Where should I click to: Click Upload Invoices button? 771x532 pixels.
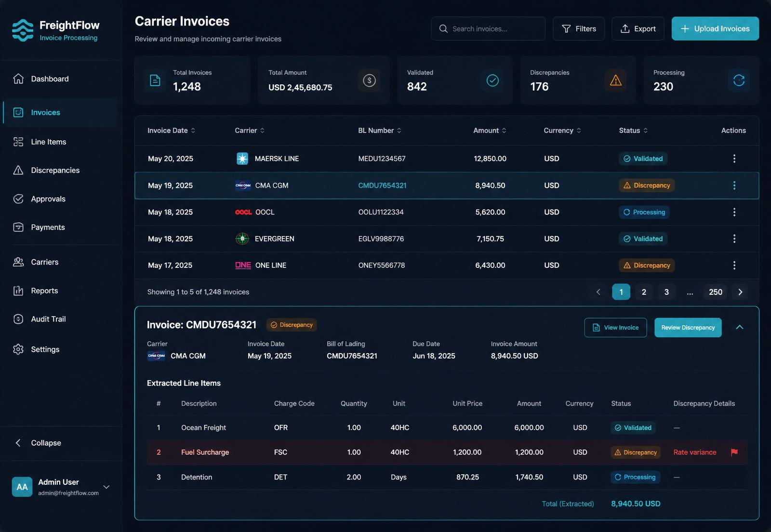(715, 29)
